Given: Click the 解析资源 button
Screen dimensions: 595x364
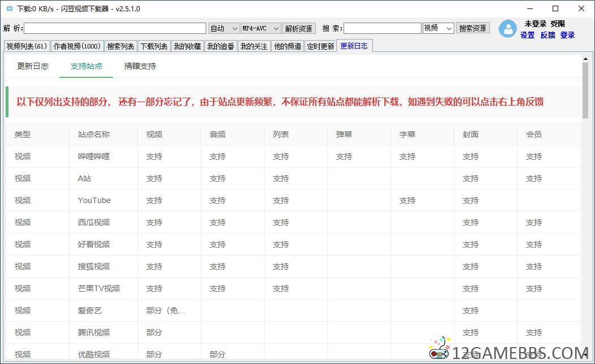Looking at the screenshot, I should pos(298,28).
